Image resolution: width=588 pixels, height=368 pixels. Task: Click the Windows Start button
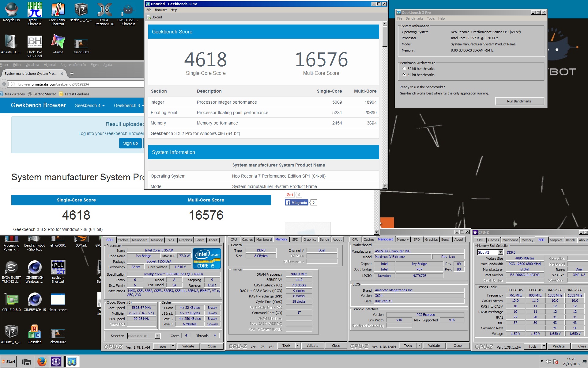click(9, 362)
